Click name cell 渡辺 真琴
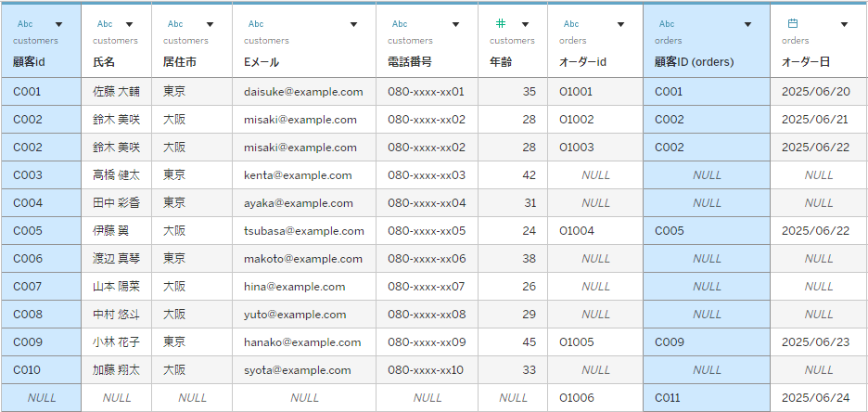The image size is (868, 412). [x=116, y=259]
